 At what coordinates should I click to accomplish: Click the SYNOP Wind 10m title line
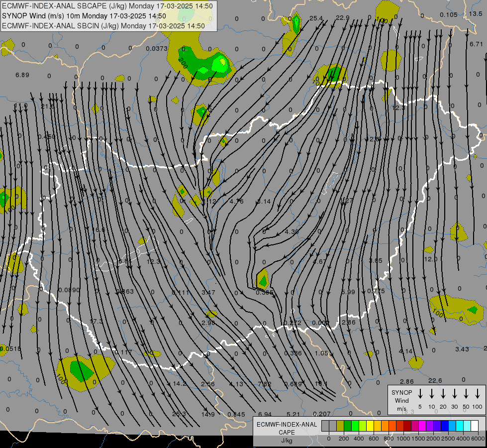(84, 16)
